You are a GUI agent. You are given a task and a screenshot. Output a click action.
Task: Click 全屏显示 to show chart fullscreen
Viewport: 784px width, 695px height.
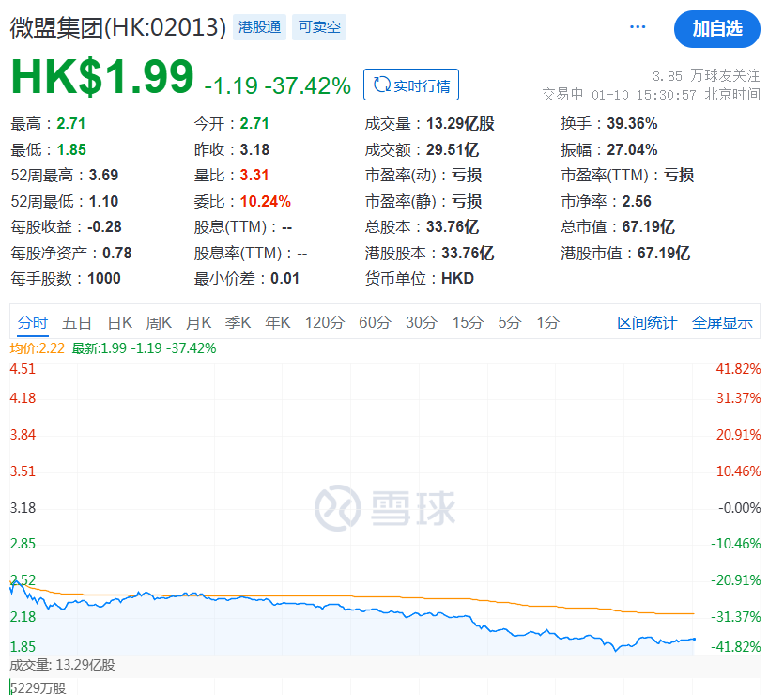722,322
